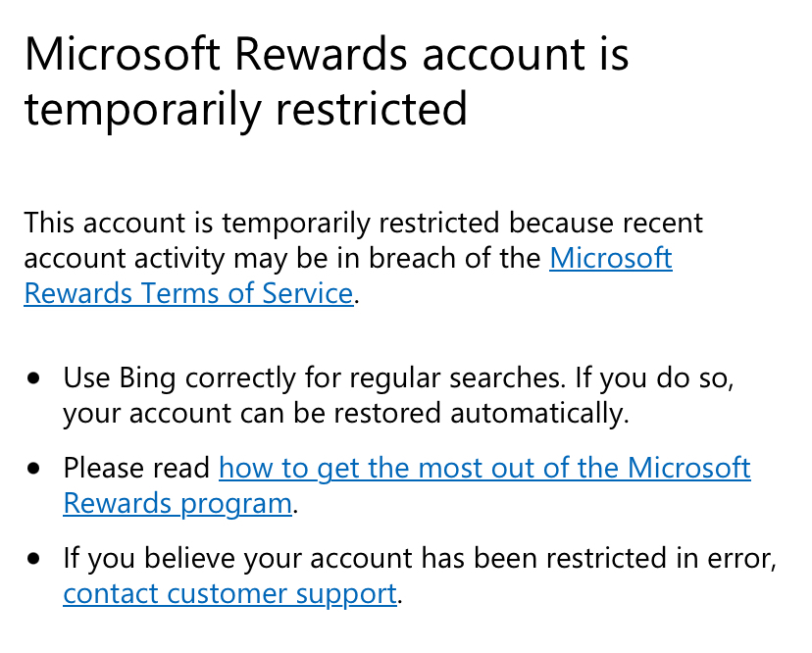Screen dimensions: 812x653
Task: Select the word 'support' in the contact link
Action: [346, 593]
